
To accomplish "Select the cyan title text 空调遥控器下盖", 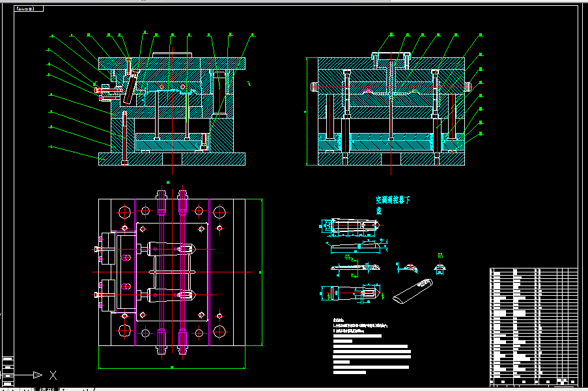I will 393,205.
